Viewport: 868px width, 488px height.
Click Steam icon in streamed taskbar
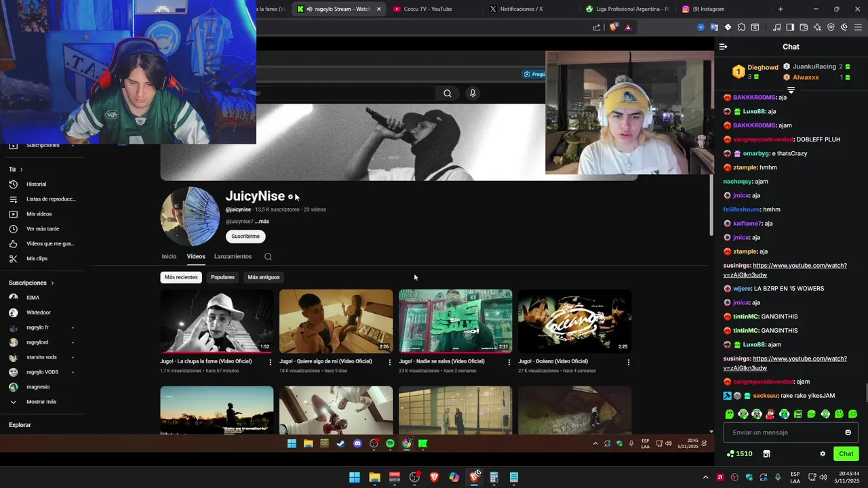340,444
